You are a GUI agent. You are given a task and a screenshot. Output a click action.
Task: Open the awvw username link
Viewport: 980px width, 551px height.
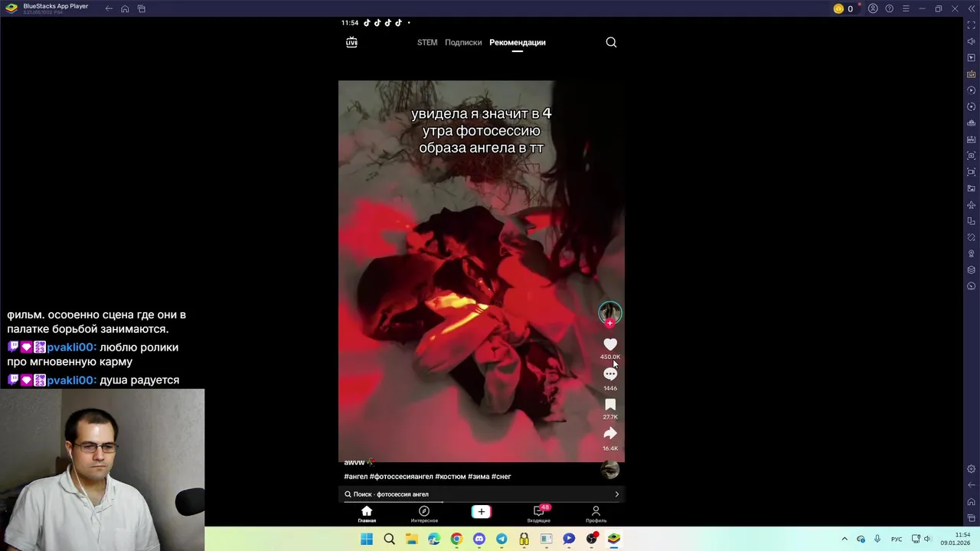354,462
